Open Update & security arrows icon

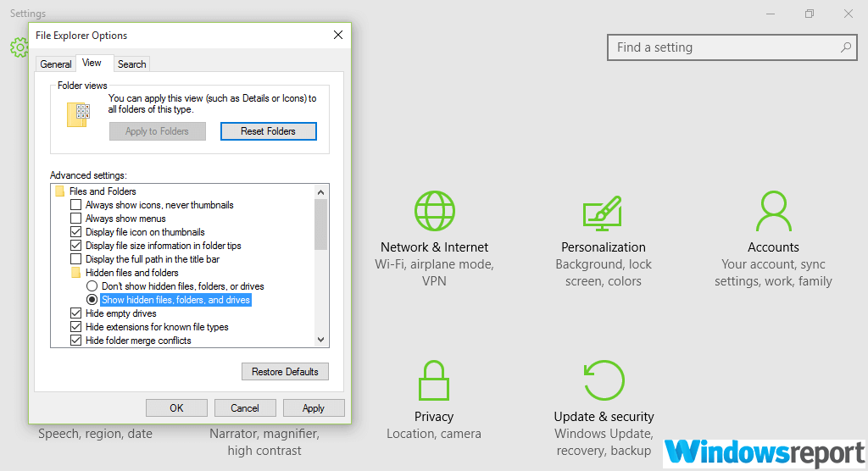point(604,380)
